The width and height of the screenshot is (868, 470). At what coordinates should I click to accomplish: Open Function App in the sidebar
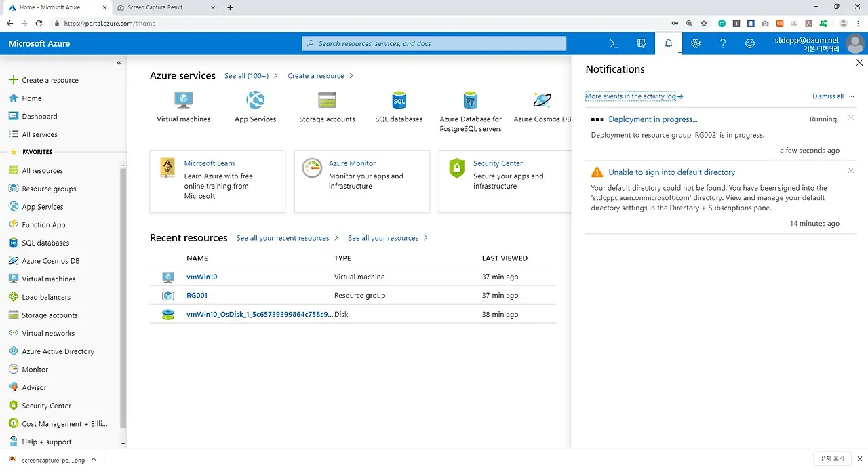(43, 225)
